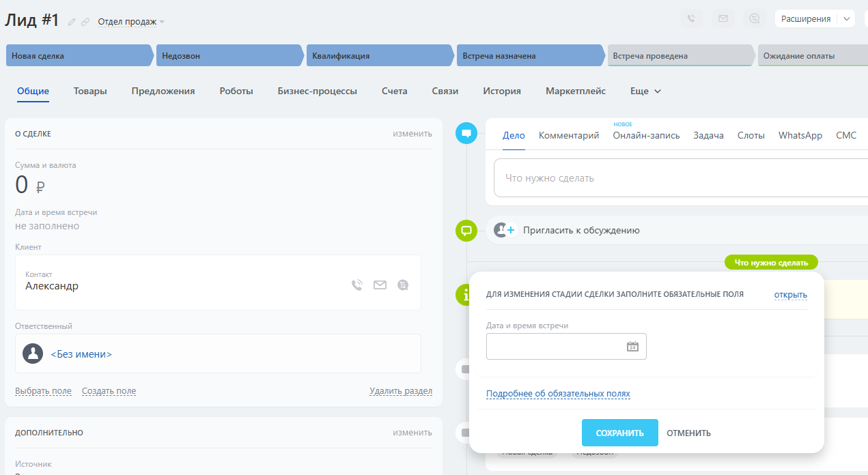Screen dimensions: 868x475
Task: Click the Удалить раздел link
Action: [x=401, y=391]
